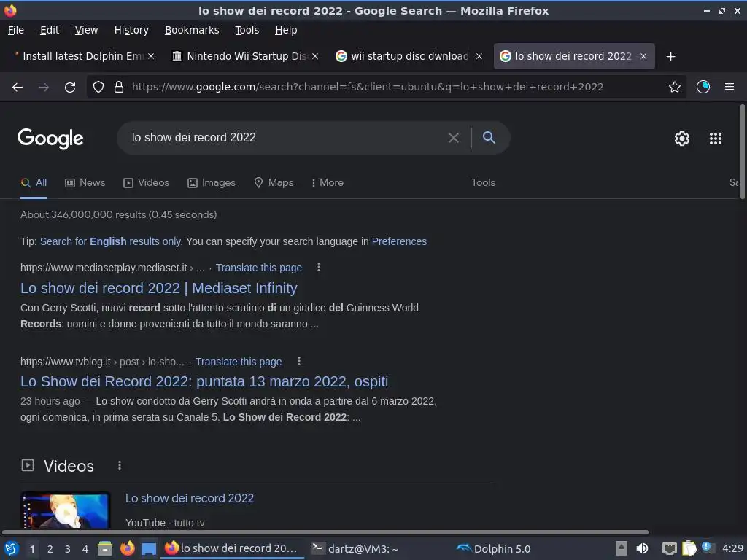Open volume control in system tray

(x=642, y=548)
